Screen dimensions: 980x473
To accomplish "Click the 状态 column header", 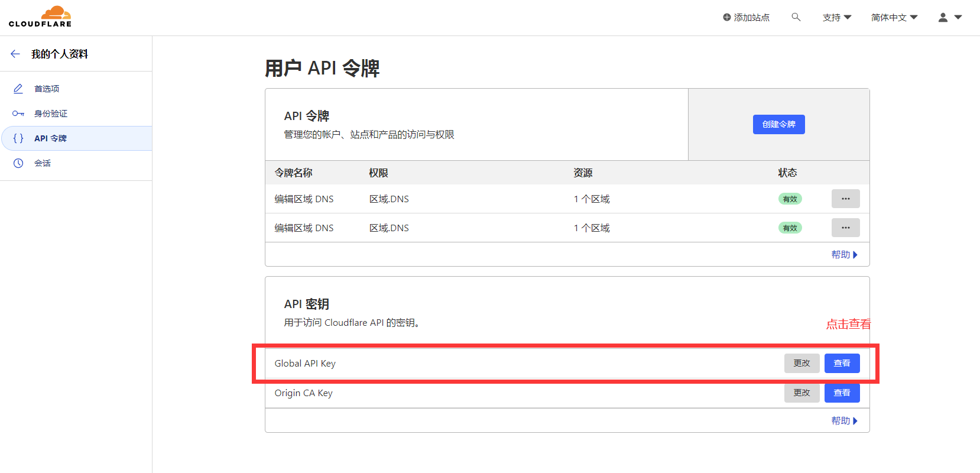I will click(787, 173).
